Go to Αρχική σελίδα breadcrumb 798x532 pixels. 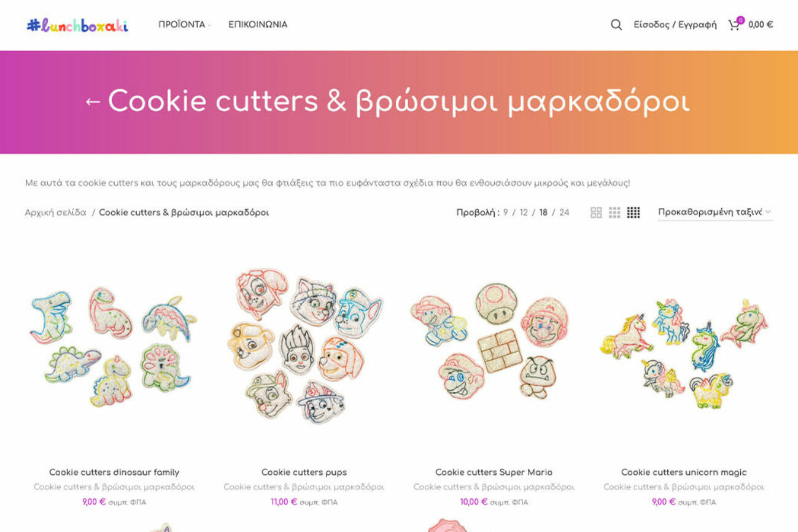(x=55, y=213)
